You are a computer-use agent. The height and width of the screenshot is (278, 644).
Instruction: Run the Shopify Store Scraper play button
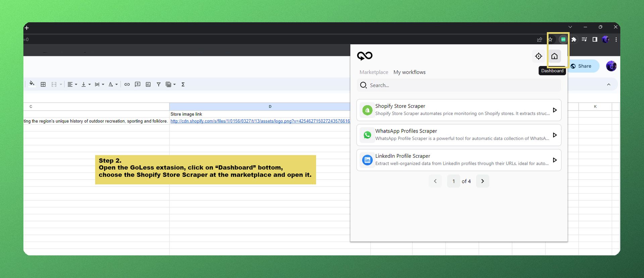[x=555, y=110]
